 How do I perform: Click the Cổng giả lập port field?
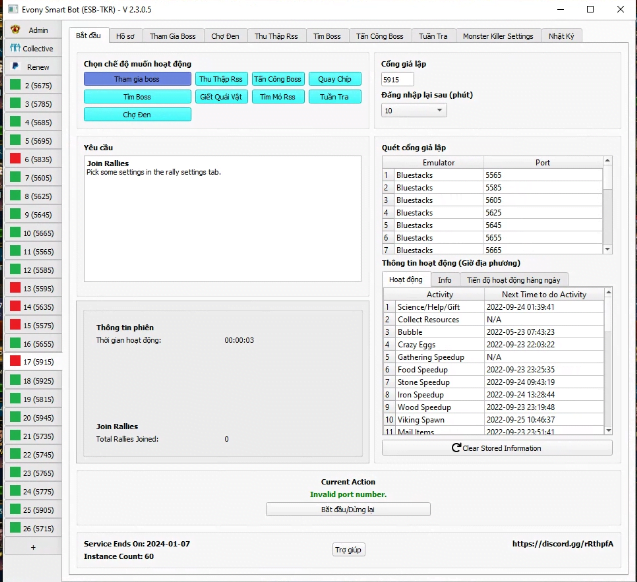click(398, 79)
